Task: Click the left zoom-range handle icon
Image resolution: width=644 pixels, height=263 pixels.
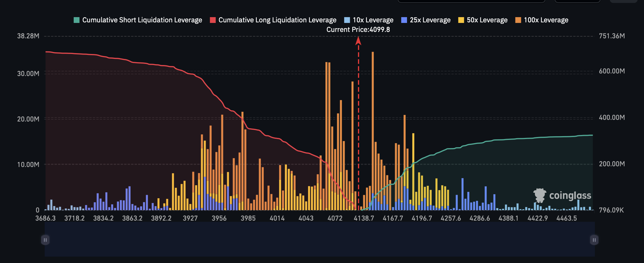Action: [45, 240]
